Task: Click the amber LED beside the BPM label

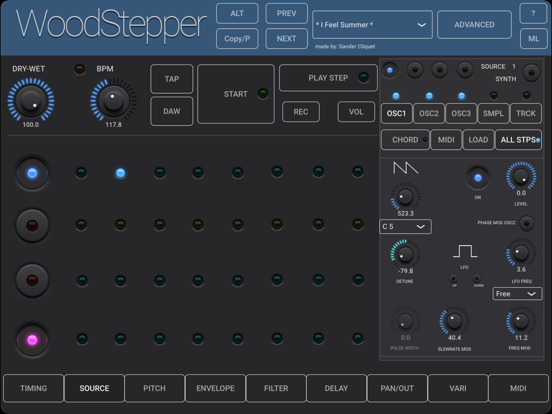Action: (80, 69)
